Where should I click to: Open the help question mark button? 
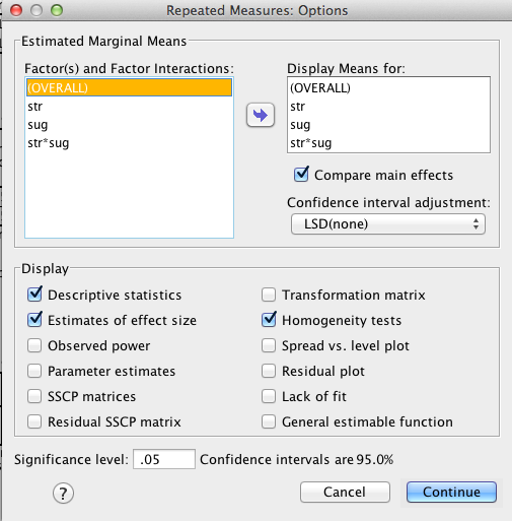coord(63,493)
